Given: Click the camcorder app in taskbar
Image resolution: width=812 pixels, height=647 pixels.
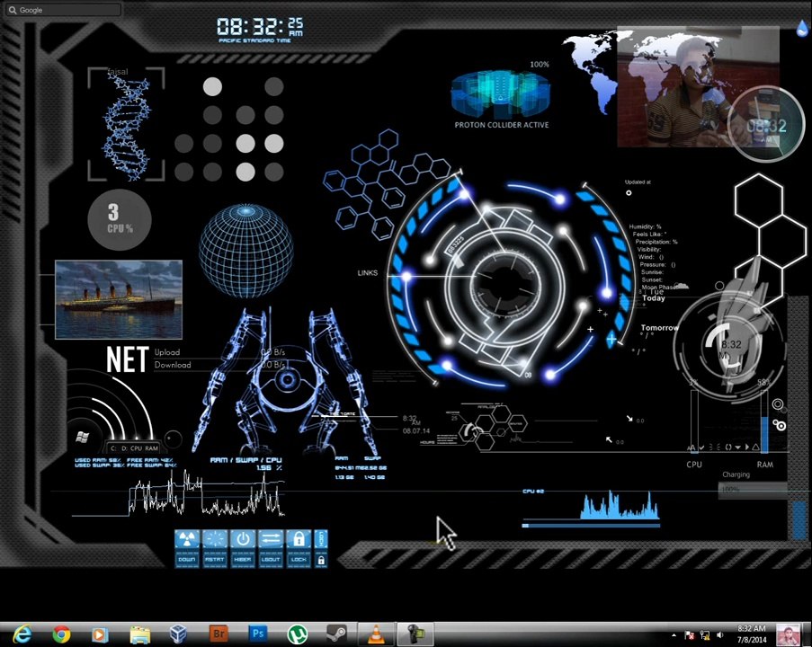Looking at the screenshot, I should pyautogui.click(x=415, y=634).
